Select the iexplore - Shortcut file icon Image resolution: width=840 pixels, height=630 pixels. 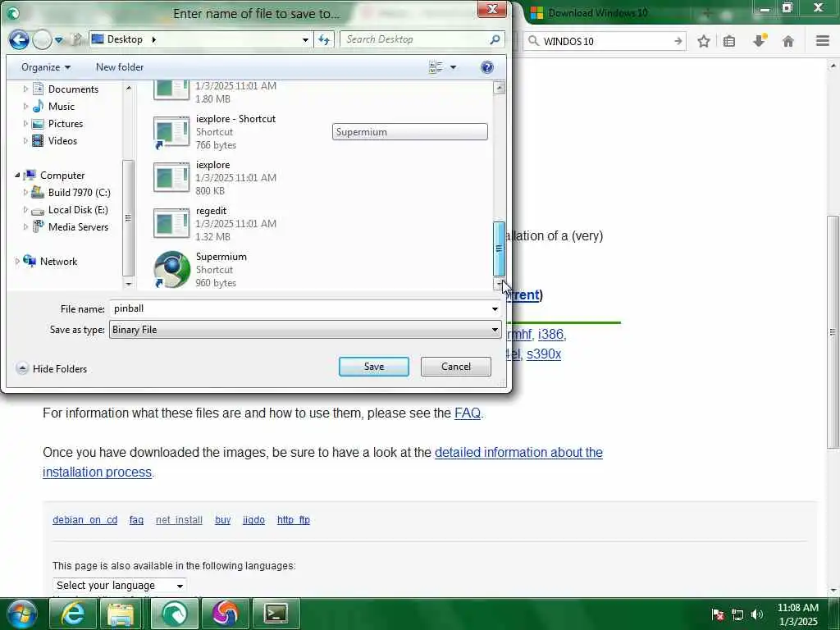pos(171,132)
